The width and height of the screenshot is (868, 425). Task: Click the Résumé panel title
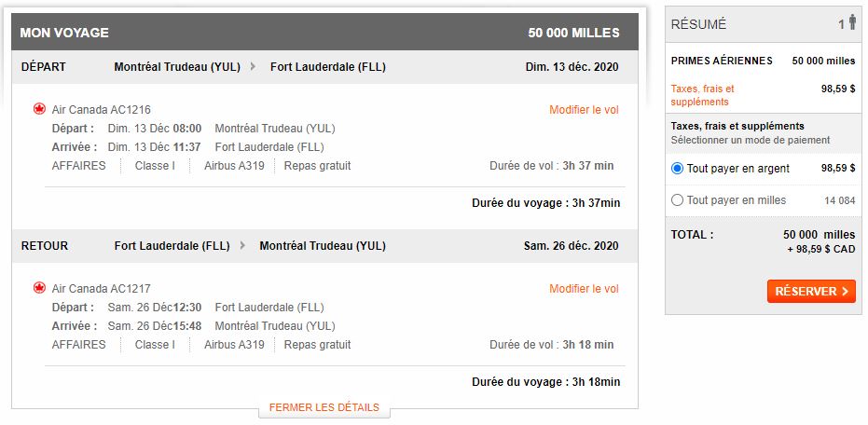pyautogui.click(x=698, y=24)
